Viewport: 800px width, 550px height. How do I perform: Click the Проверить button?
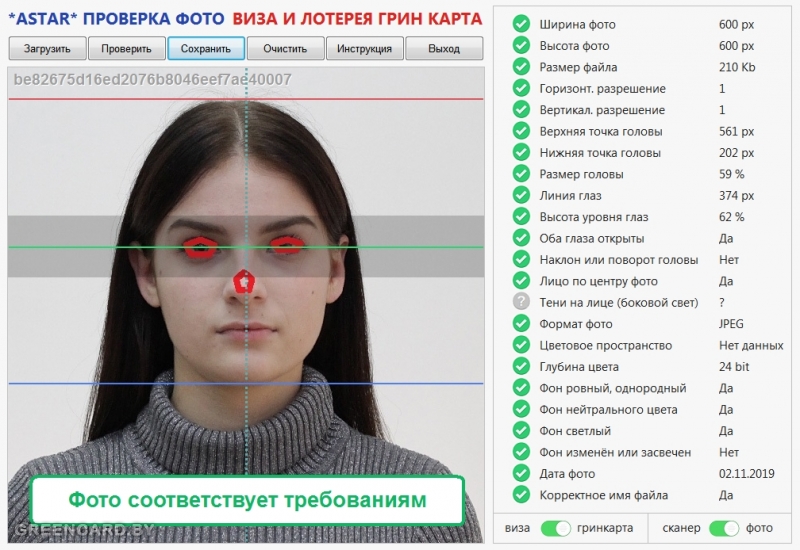coord(127,48)
